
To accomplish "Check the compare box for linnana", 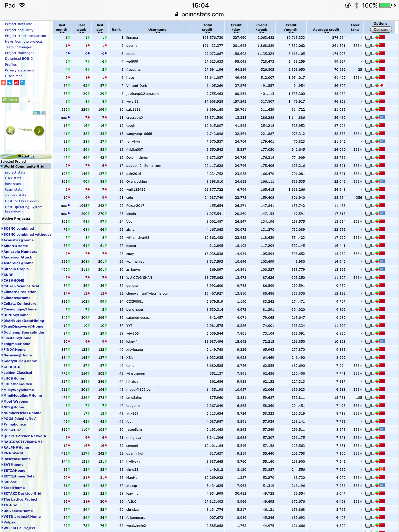I will (x=368, y=37).
